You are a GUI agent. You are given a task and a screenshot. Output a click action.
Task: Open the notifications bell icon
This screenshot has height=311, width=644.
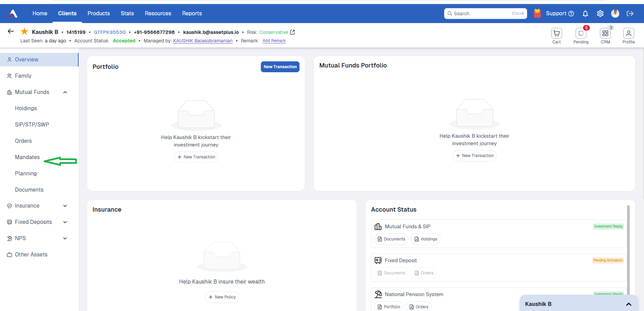pyautogui.click(x=585, y=14)
